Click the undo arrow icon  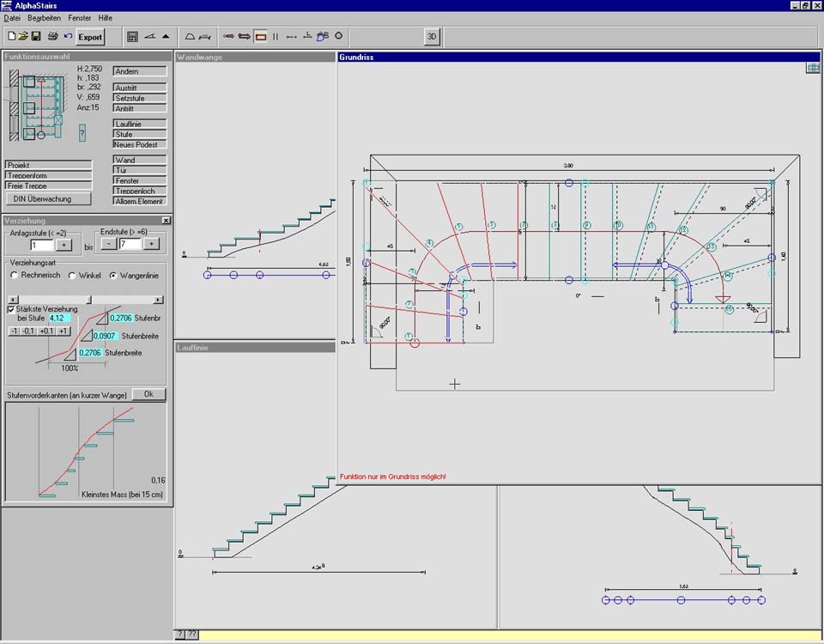68,37
